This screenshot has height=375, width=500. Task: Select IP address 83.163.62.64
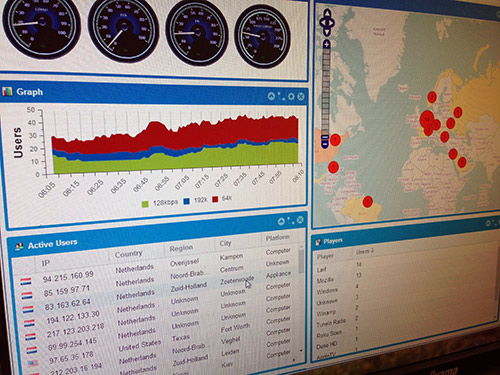[x=68, y=304]
